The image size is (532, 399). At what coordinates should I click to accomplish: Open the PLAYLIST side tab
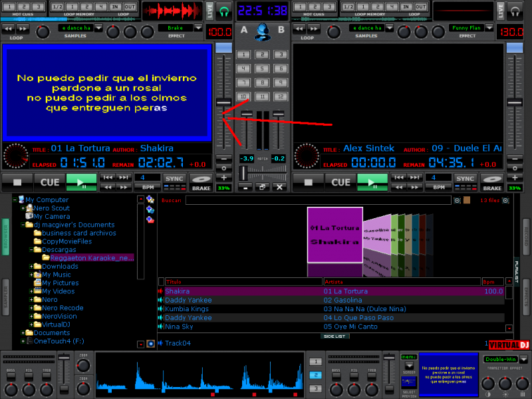(x=517, y=272)
